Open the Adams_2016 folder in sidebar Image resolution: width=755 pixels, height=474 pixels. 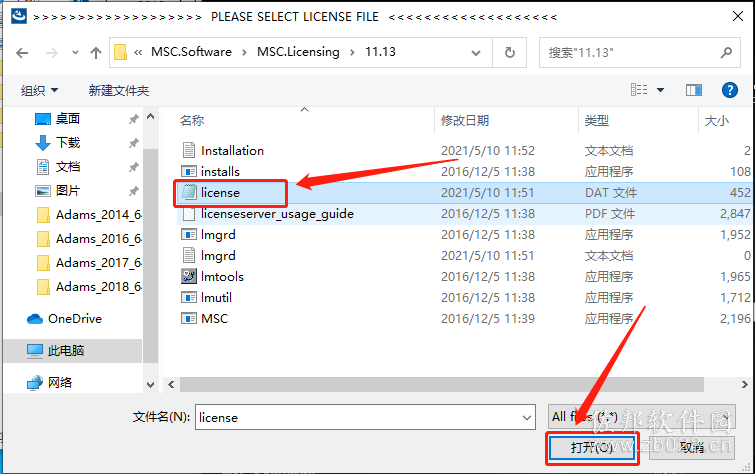point(89,238)
